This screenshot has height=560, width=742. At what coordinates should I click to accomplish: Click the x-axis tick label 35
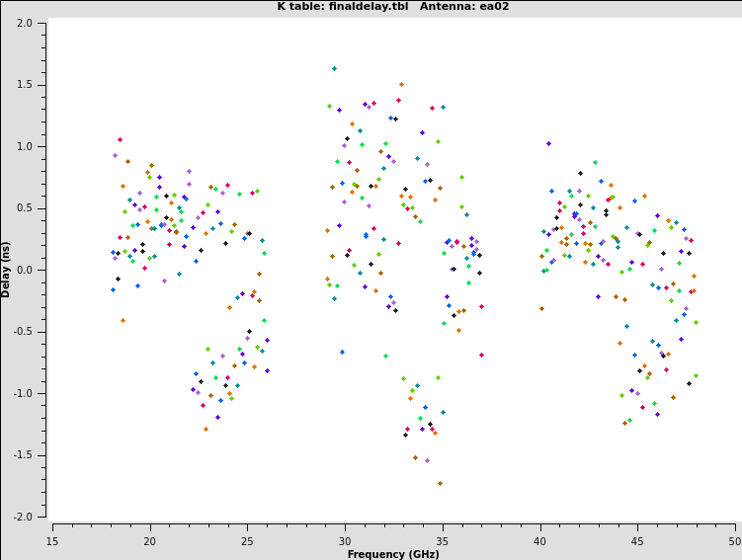tap(443, 540)
